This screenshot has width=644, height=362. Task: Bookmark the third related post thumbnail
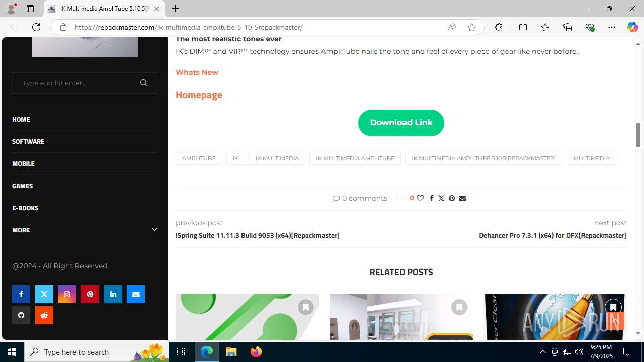(613, 307)
